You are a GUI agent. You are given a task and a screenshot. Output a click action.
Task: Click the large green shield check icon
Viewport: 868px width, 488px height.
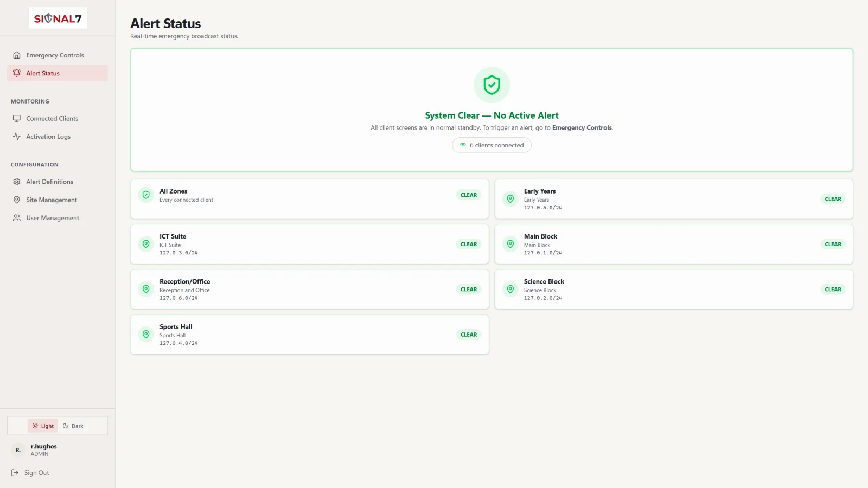click(x=492, y=85)
